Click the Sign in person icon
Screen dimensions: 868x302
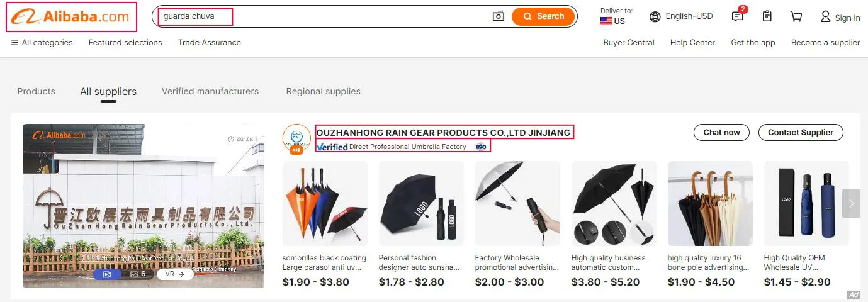pos(825,16)
